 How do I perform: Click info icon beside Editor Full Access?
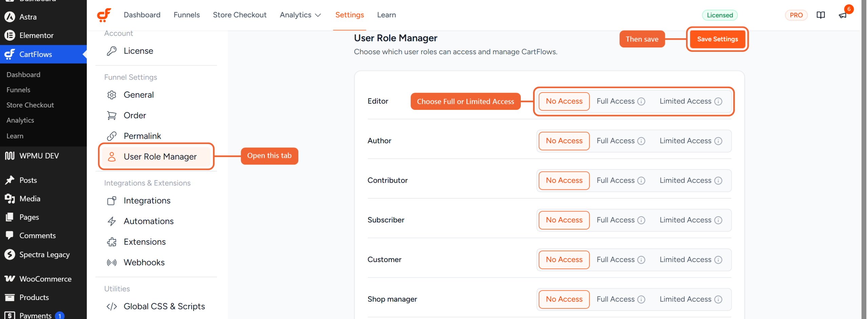click(x=641, y=101)
